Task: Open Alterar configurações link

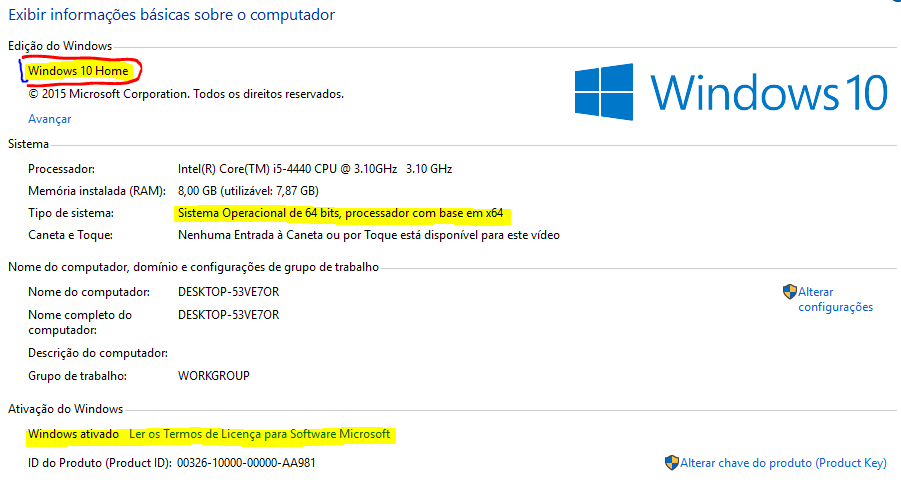Action: [x=835, y=299]
